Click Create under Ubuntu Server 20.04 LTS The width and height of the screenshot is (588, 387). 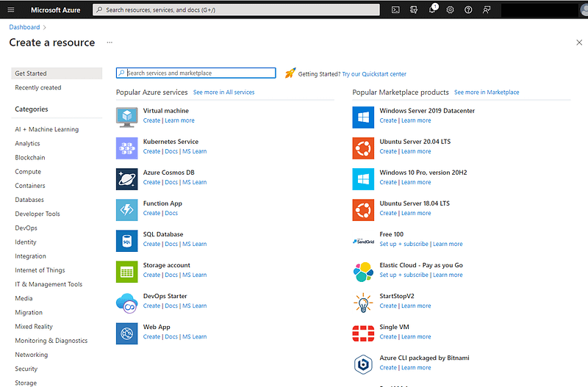coord(388,151)
